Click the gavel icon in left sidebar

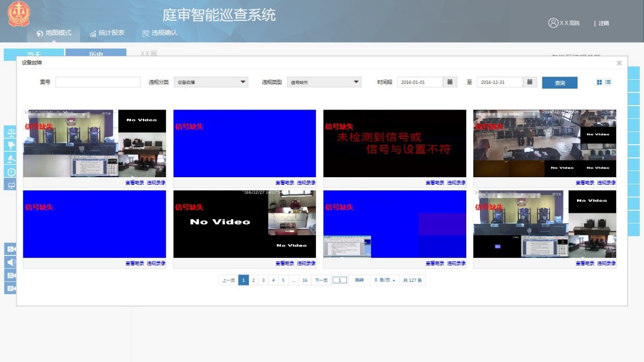pos(10,158)
